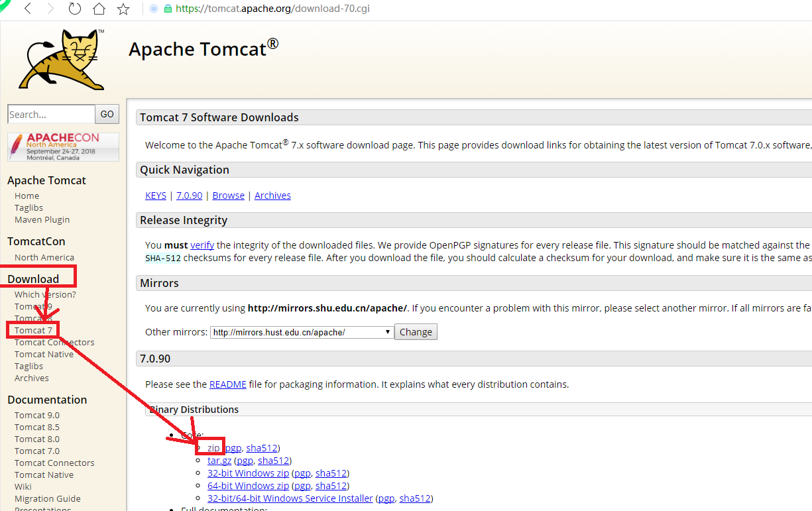Image resolution: width=812 pixels, height=511 pixels.
Task: Open the Which version? link
Action: [46, 294]
